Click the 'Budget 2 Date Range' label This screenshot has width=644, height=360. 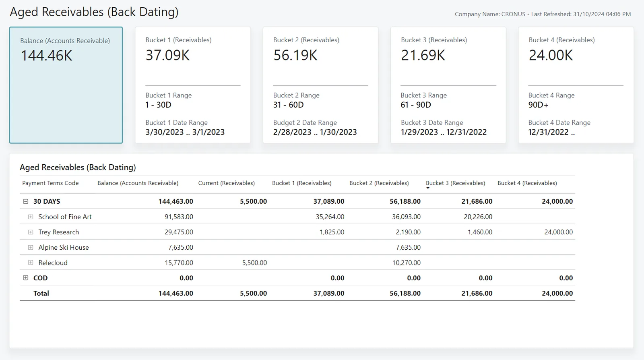click(305, 122)
